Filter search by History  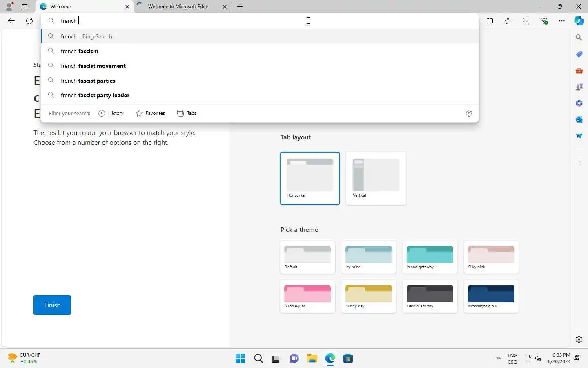click(111, 113)
